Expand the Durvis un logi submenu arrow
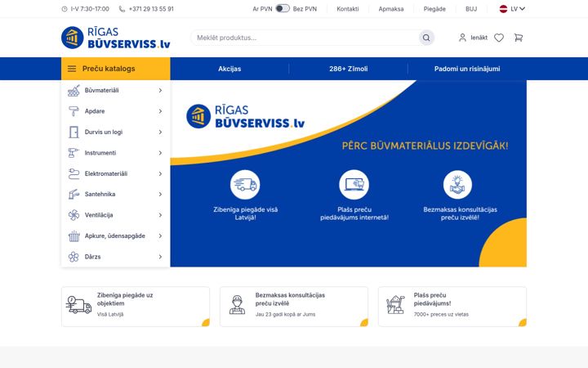Image resolution: width=588 pixels, height=368 pixels. pos(160,132)
